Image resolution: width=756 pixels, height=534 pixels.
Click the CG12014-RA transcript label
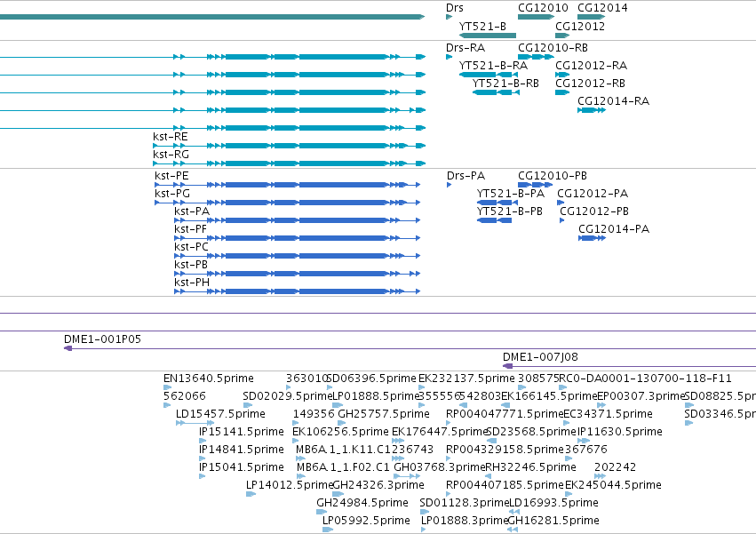tap(613, 101)
